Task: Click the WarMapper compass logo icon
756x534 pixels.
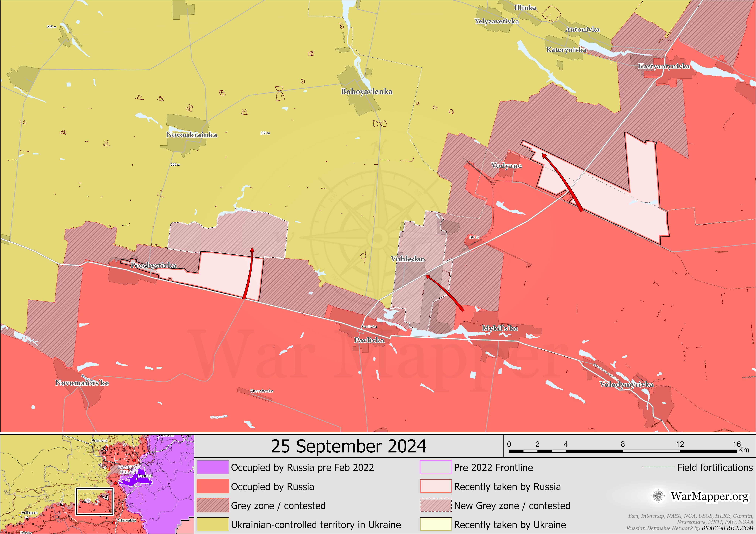Action: coord(658,496)
